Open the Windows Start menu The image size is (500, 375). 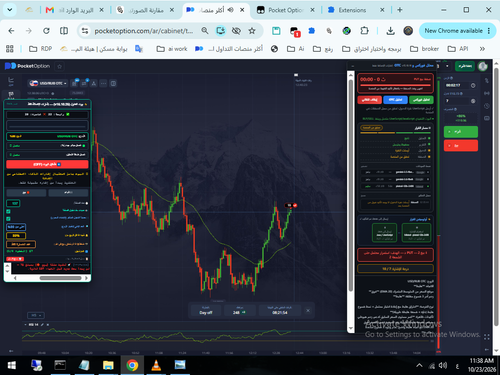[x=12, y=366]
